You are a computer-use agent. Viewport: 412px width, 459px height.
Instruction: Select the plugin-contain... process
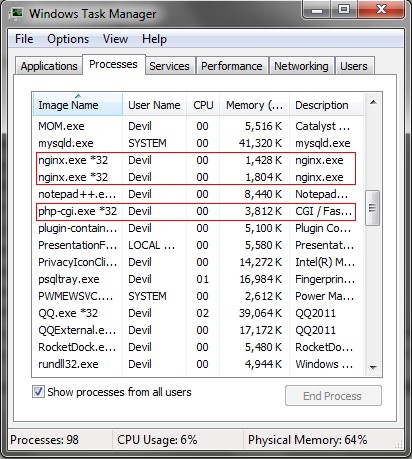[x=198, y=228]
